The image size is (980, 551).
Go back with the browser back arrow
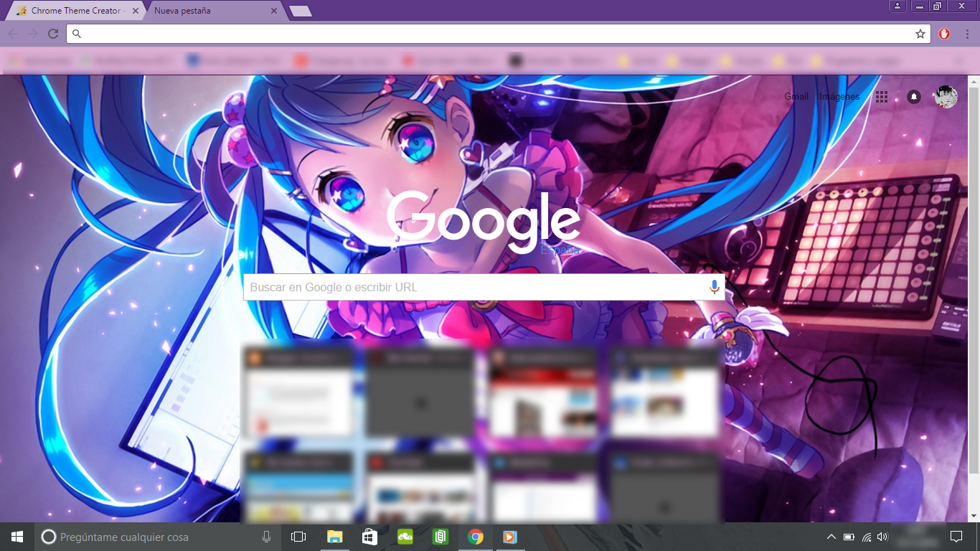(x=13, y=34)
